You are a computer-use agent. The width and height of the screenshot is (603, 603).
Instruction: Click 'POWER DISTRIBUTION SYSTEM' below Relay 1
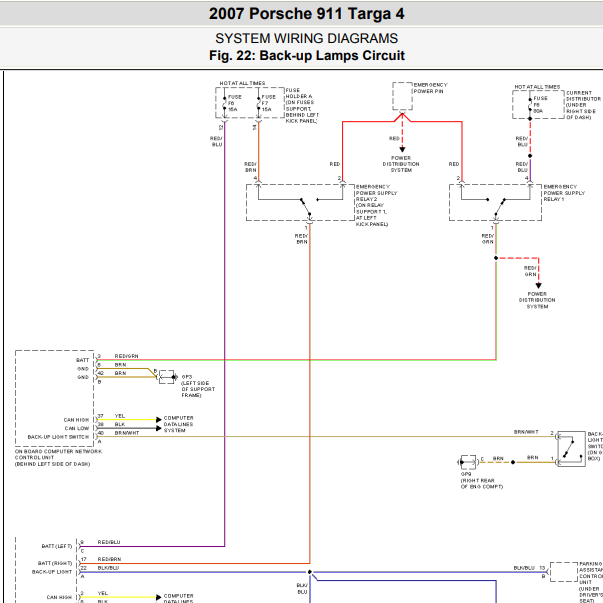tap(537, 300)
